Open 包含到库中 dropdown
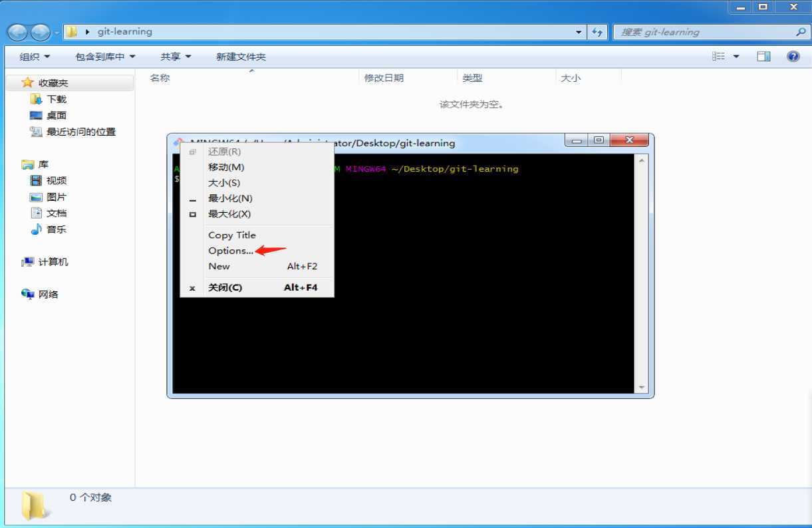This screenshot has height=528, width=812. pyautogui.click(x=105, y=57)
